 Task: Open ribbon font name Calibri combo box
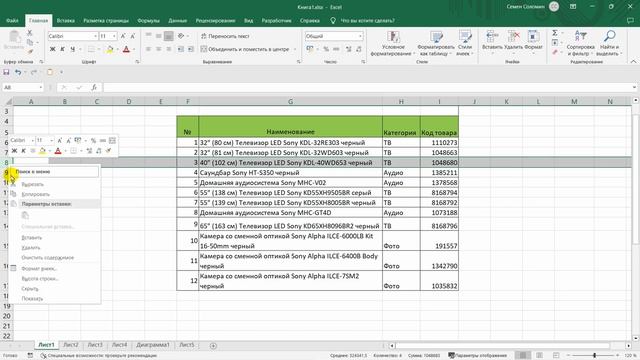pyautogui.click(x=73, y=36)
